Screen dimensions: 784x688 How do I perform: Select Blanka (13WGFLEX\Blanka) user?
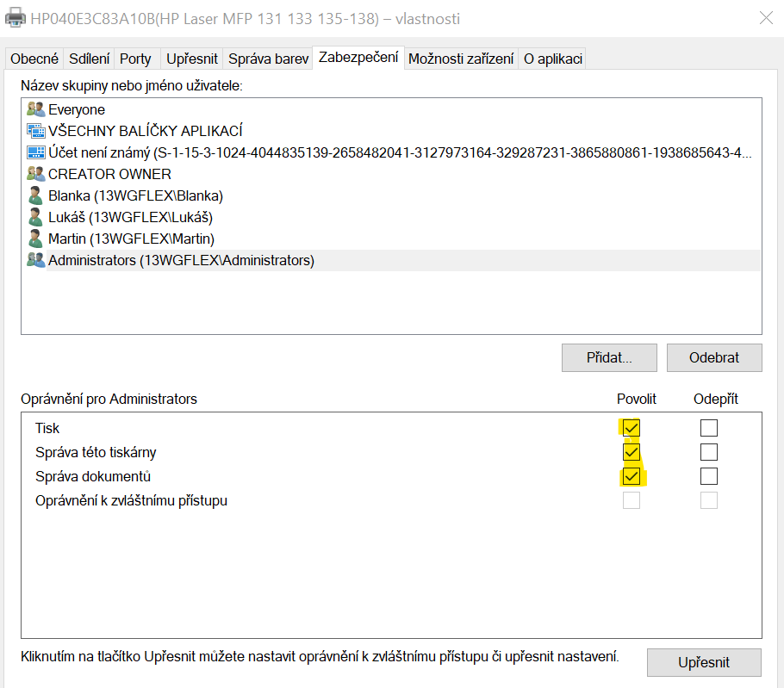click(393, 195)
